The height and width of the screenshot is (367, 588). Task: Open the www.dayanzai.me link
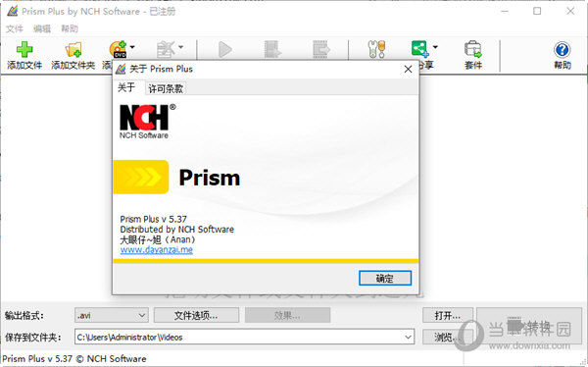157,250
